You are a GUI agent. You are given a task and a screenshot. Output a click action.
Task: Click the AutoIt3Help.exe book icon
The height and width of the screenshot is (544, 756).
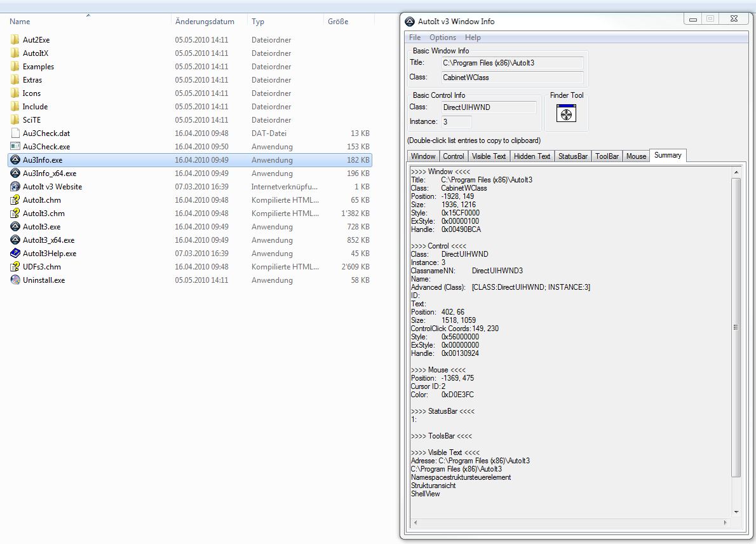pos(16,254)
